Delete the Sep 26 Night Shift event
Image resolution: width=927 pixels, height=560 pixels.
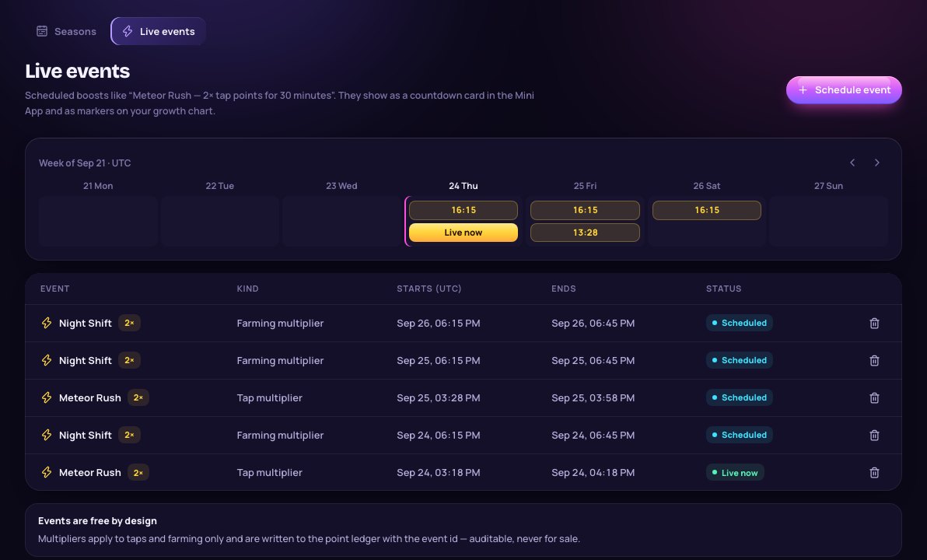(874, 323)
